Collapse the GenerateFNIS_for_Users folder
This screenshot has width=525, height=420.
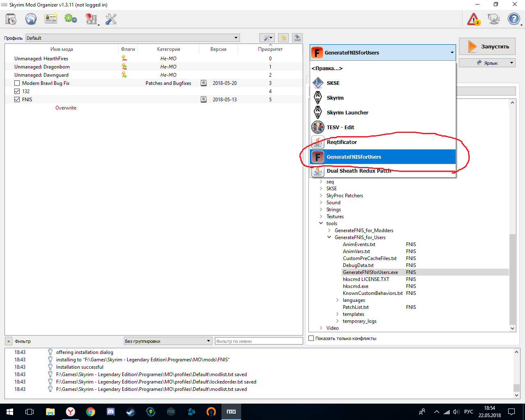point(329,237)
